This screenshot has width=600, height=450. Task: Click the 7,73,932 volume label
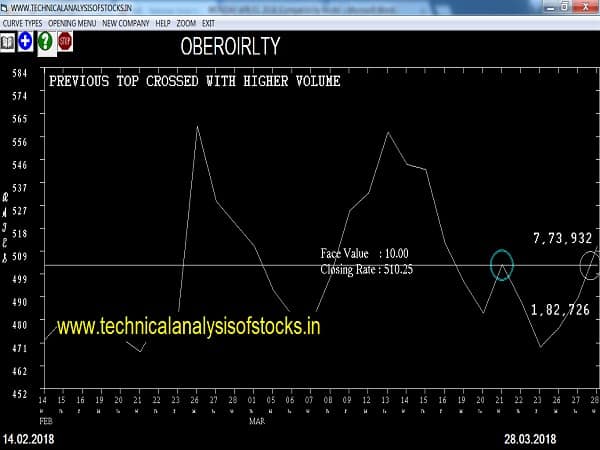(562, 238)
